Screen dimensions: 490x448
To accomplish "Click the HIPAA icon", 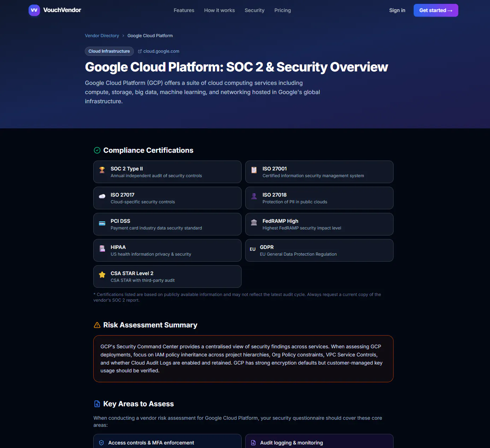I will (x=102, y=249).
